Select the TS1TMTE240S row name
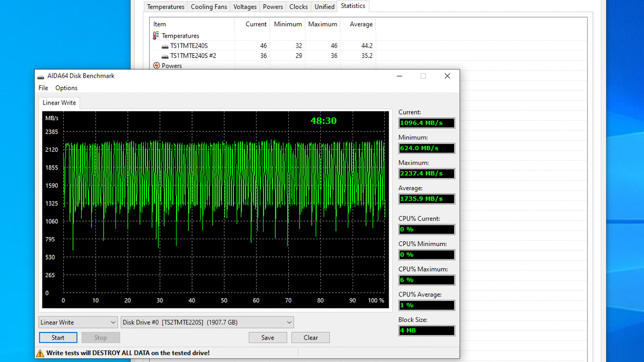This screenshot has height=362, width=644. 189,46
